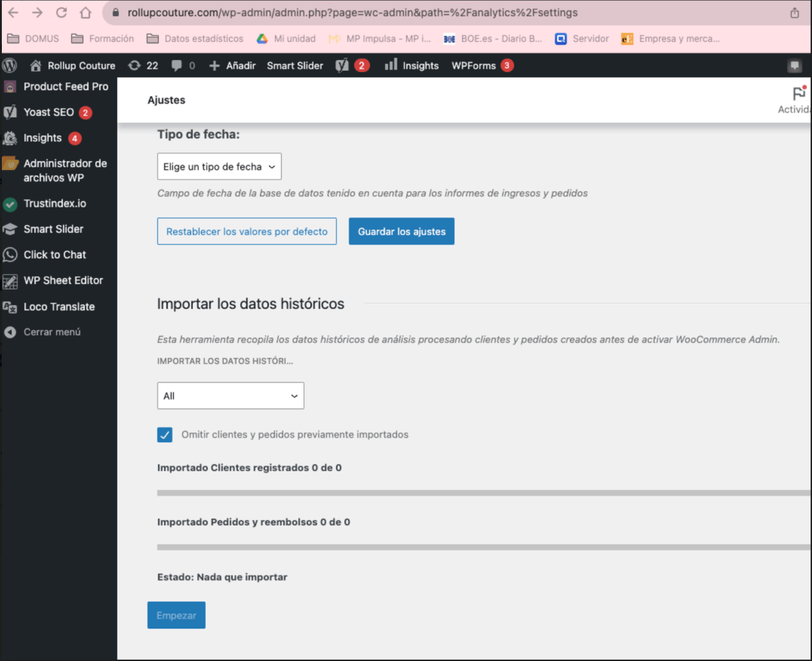The width and height of the screenshot is (812, 661).
Task: Open the DOMUS bookmark folder
Action: (x=33, y=39)
